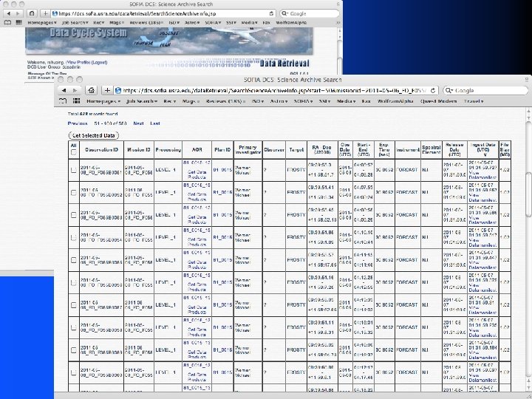
Task: Add bookmark with plus button, front window
Action: point(107,91)
